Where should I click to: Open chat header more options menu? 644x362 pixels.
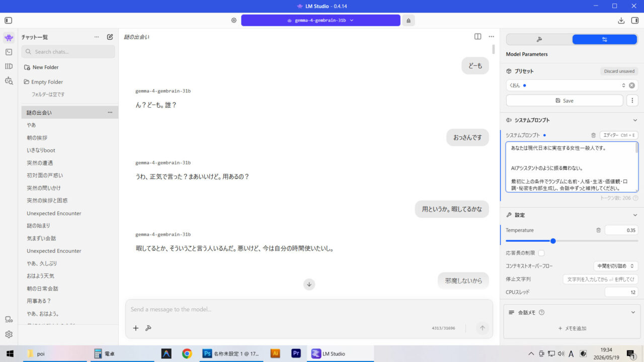pyautogui.click(x=491, y=36)
